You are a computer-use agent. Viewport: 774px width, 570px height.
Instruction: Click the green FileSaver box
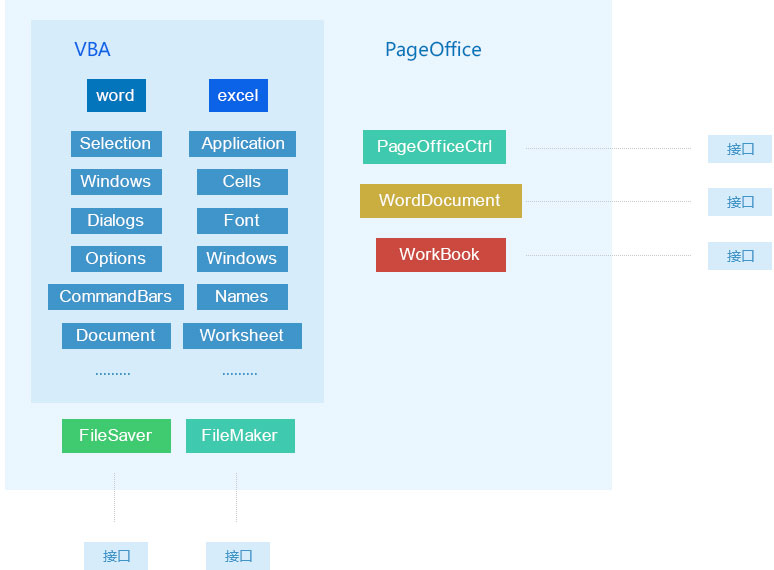pyautogui.click(x=116, y=436)
